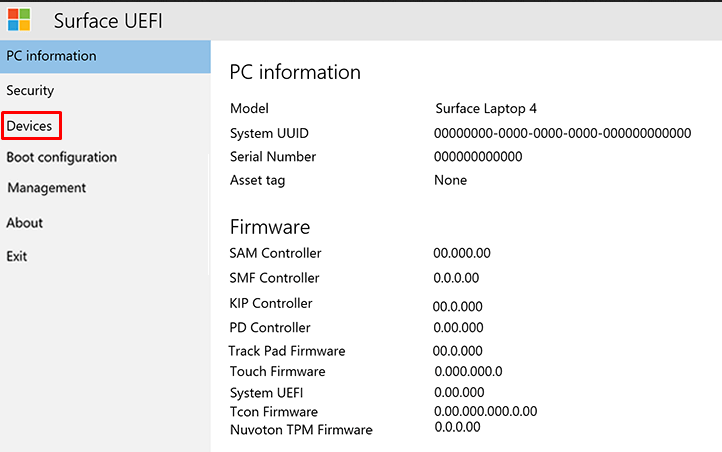Image resolution: width=722 pixels, height=452 pixels.
Task: Click the PC information page heading
Action: [295, 72]
